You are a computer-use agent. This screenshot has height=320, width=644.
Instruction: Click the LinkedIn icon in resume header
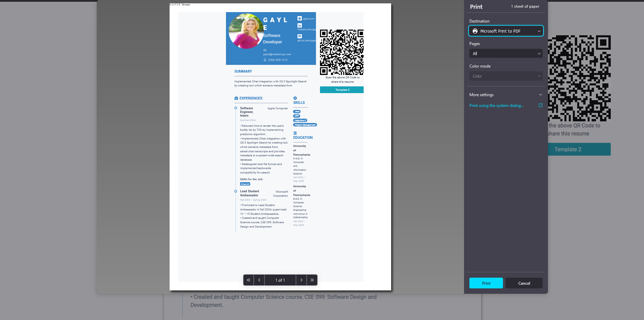click(x=300, y=25)
